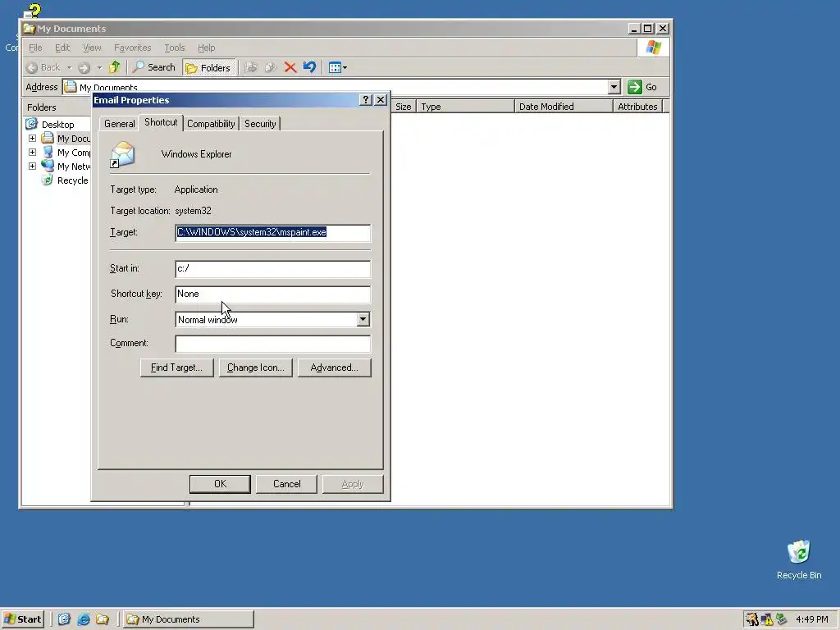Click the Back arrow icon in My Documents toolbar
Screen dimensions: 840x630
[32, 67]
